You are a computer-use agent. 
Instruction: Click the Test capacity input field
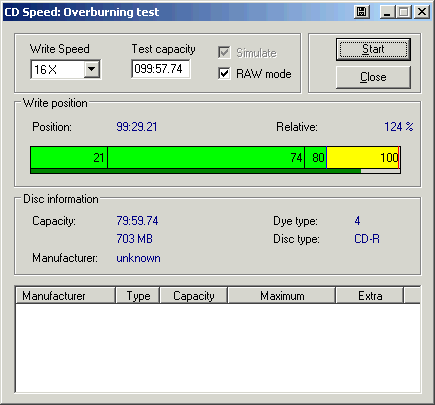pyautogui.click(x=161, y=69)
